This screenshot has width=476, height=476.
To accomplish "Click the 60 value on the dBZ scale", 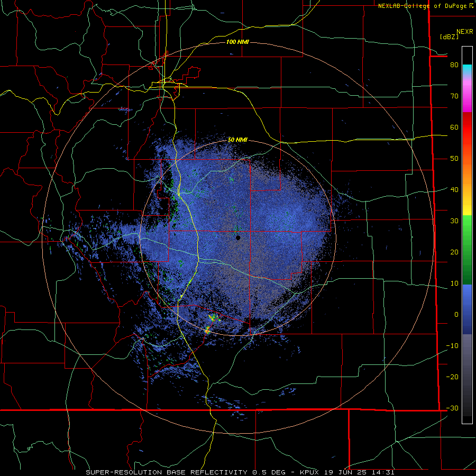I will click(454, 127).
